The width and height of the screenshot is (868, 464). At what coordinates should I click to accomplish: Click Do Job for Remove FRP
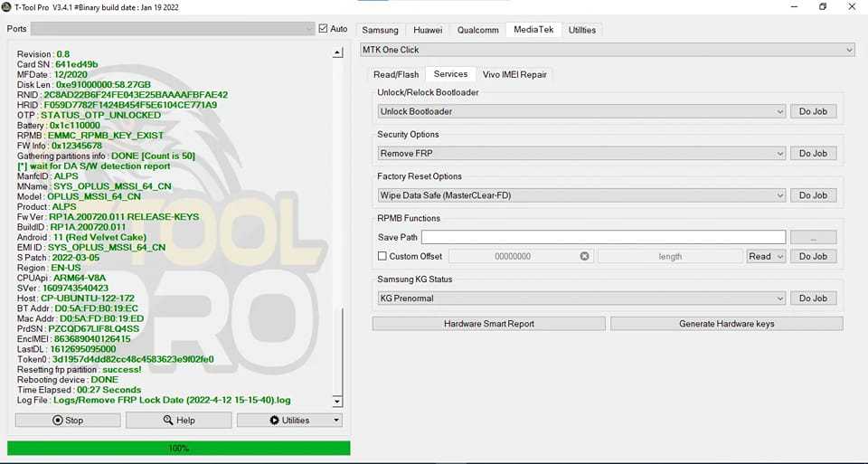[813, 154]
